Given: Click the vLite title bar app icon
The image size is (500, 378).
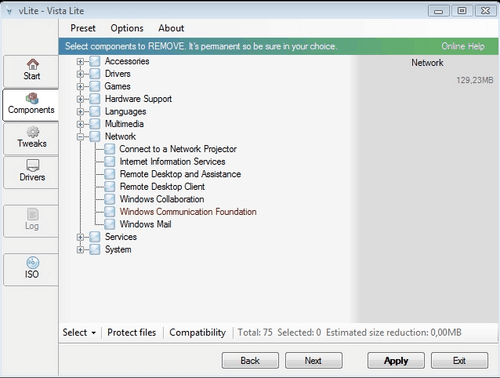Looking at the screenshot, I should 9,11.
